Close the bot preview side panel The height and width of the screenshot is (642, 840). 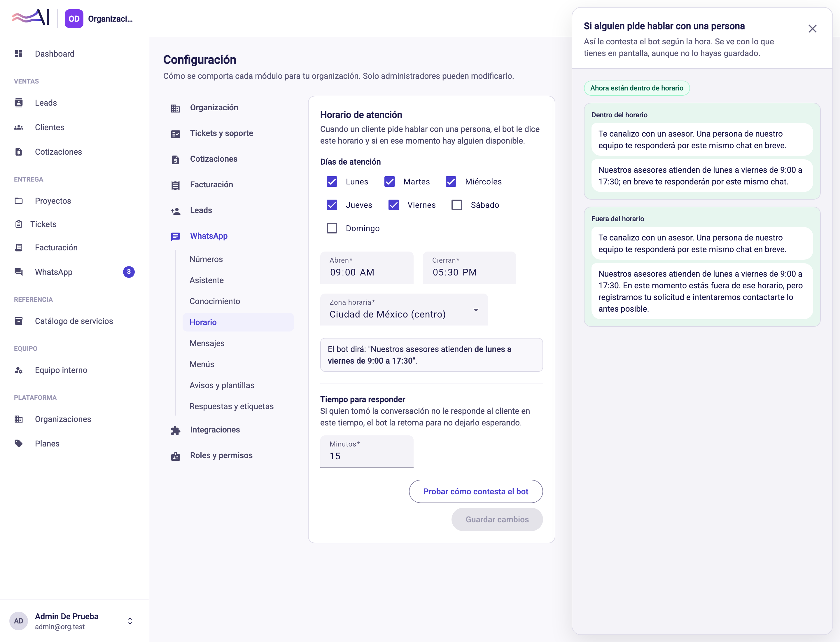coord(813,29)
